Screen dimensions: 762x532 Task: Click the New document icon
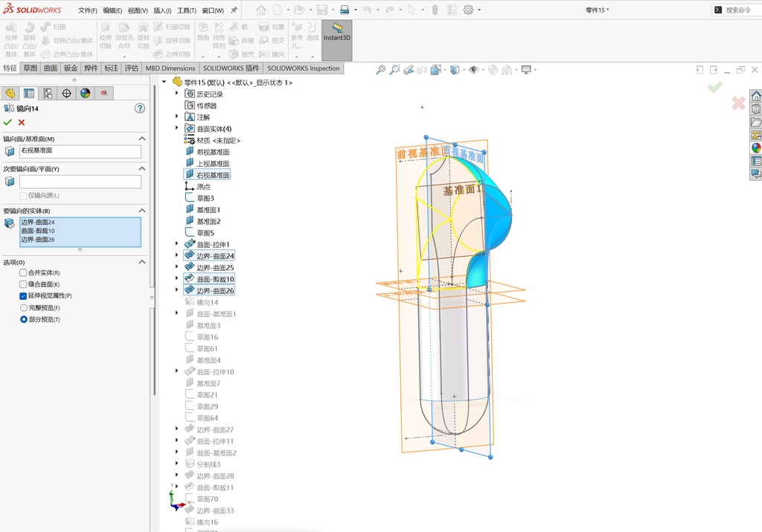pyautogui.click(x=278, y=10)
